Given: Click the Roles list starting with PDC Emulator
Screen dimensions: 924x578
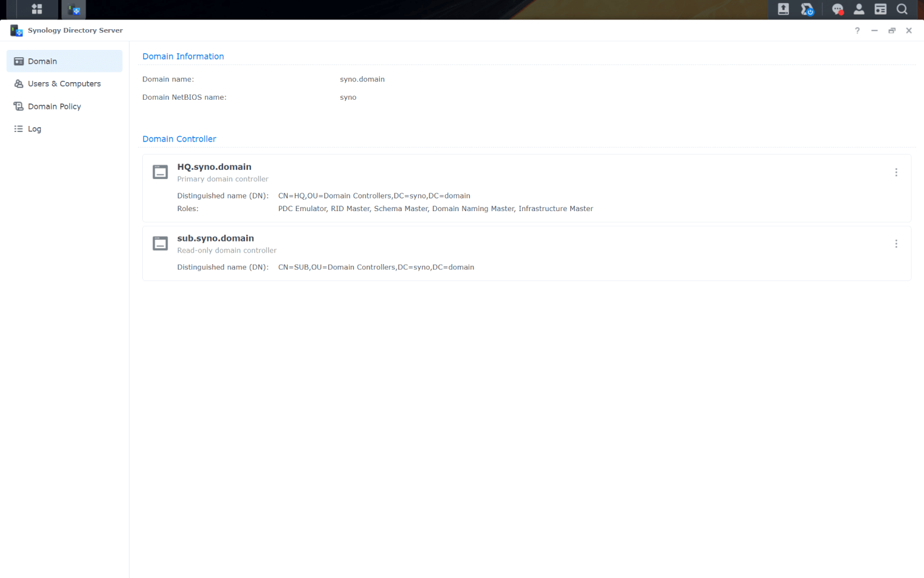Looking at the screenshot, I should pyautogui.click(x=436, y=209).
